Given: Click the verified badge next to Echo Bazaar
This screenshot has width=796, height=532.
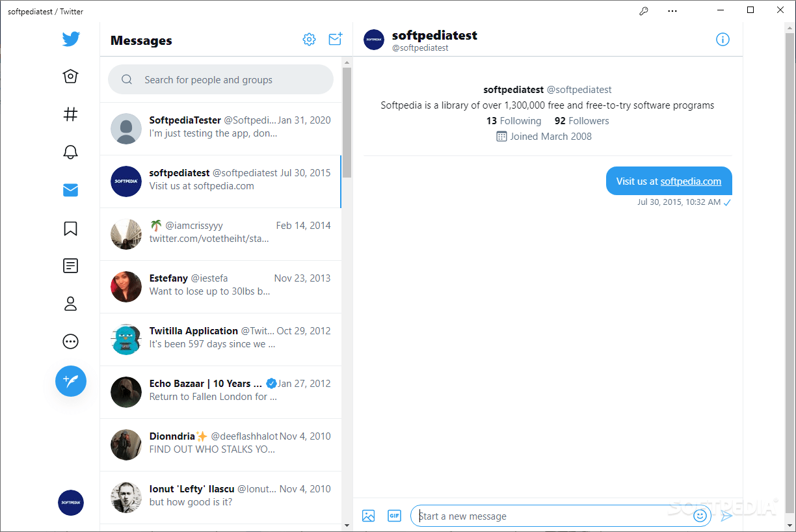Looking at the screenshot, I should 272,384.
